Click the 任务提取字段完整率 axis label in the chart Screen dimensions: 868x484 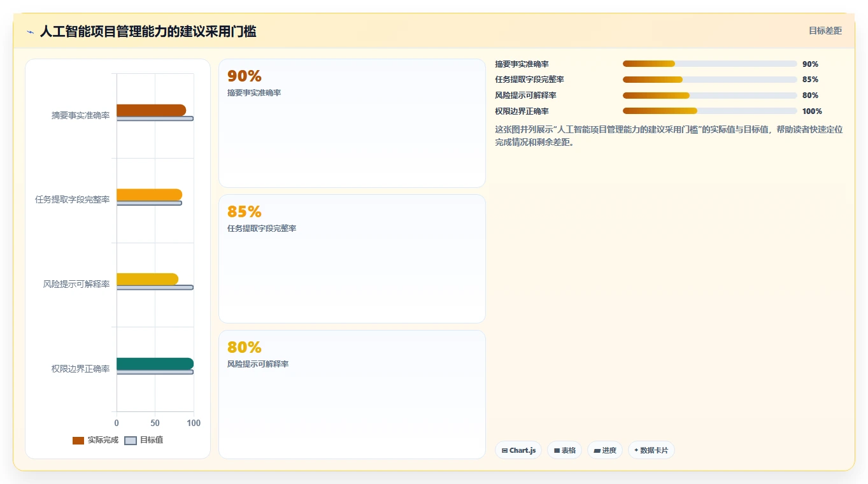73,199
